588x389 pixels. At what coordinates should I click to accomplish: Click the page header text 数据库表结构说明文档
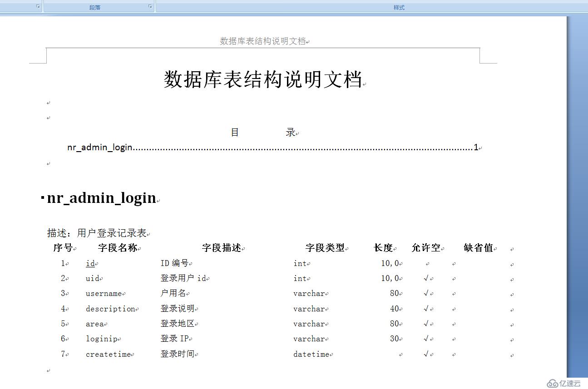coord(263,41)
